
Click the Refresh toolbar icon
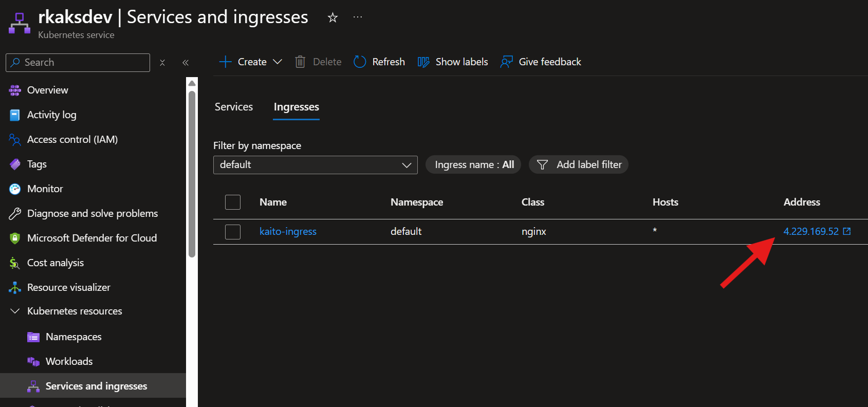[x=360, y=62]
